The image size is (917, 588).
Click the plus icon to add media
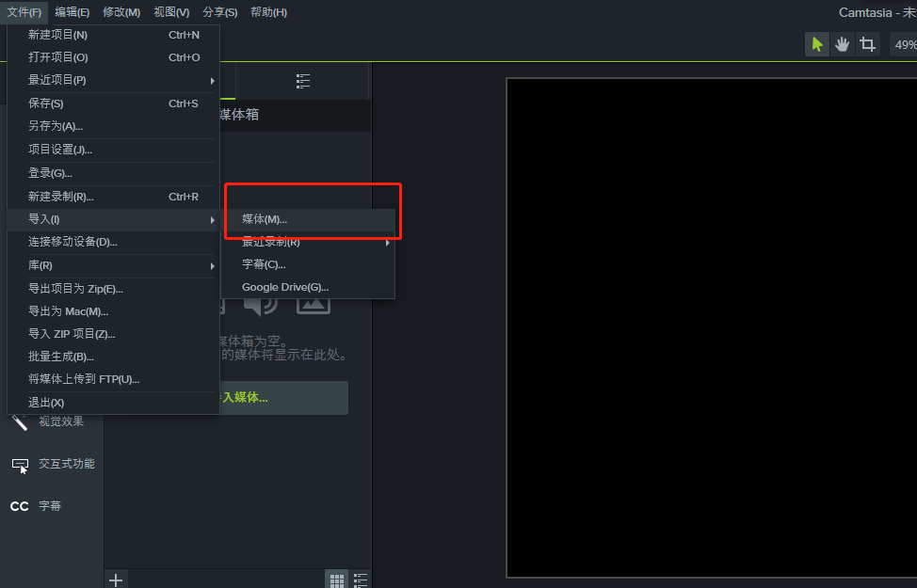click(x=115, y=580)
